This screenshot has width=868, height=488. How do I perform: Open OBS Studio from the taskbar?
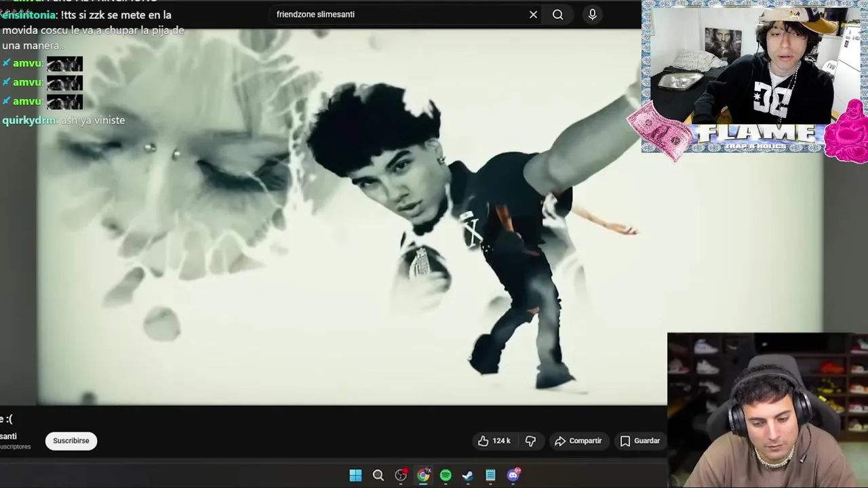[x=401, y=475]
